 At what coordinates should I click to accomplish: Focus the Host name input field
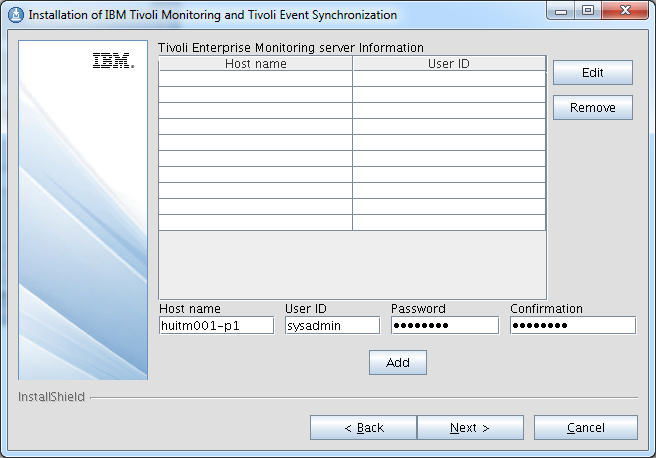point(217,325)
